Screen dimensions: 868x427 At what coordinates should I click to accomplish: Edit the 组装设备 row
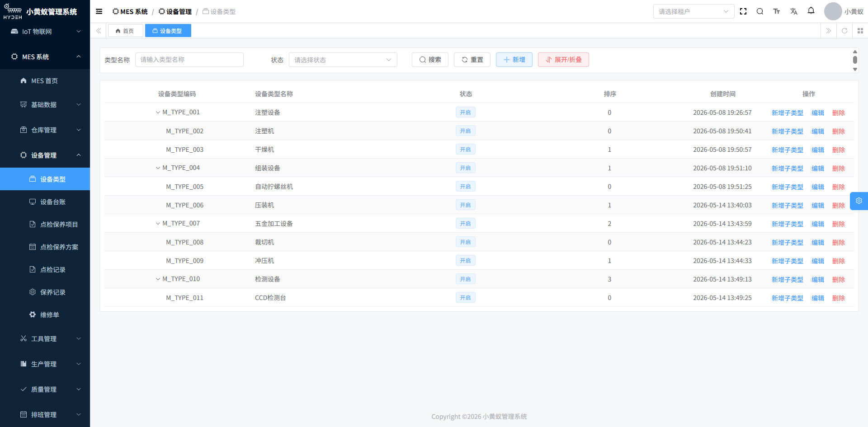point(818,169)
